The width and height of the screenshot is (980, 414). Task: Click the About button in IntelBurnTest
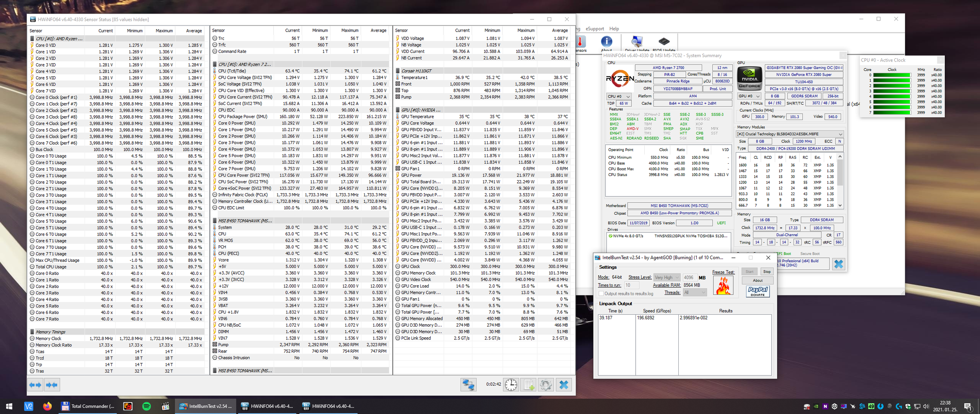click(x=757, y=281)
